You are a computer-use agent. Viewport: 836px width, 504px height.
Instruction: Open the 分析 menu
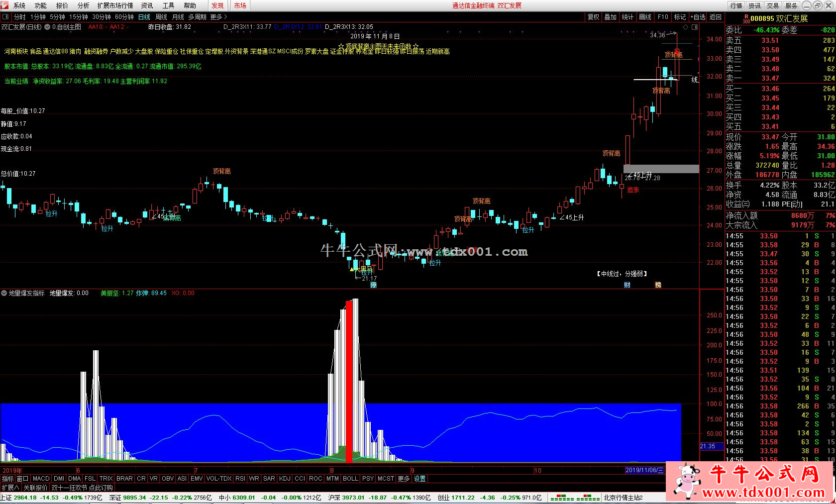[x=84, y=5]
